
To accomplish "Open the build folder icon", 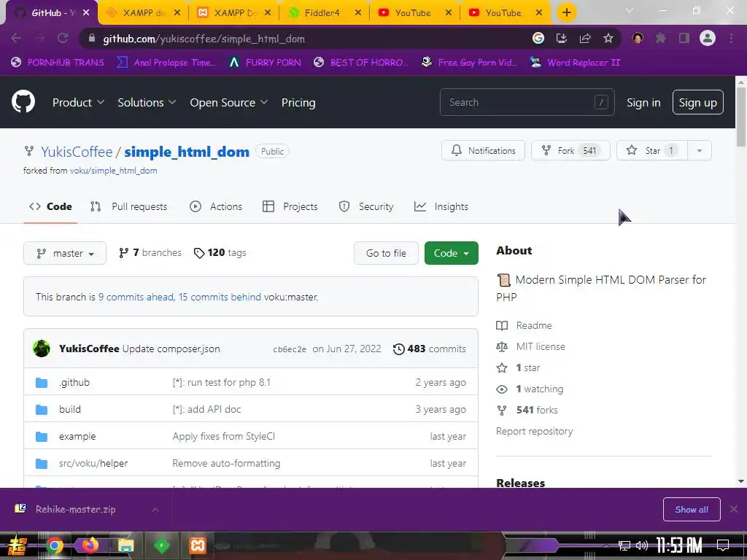I will (x=42, y=410).
